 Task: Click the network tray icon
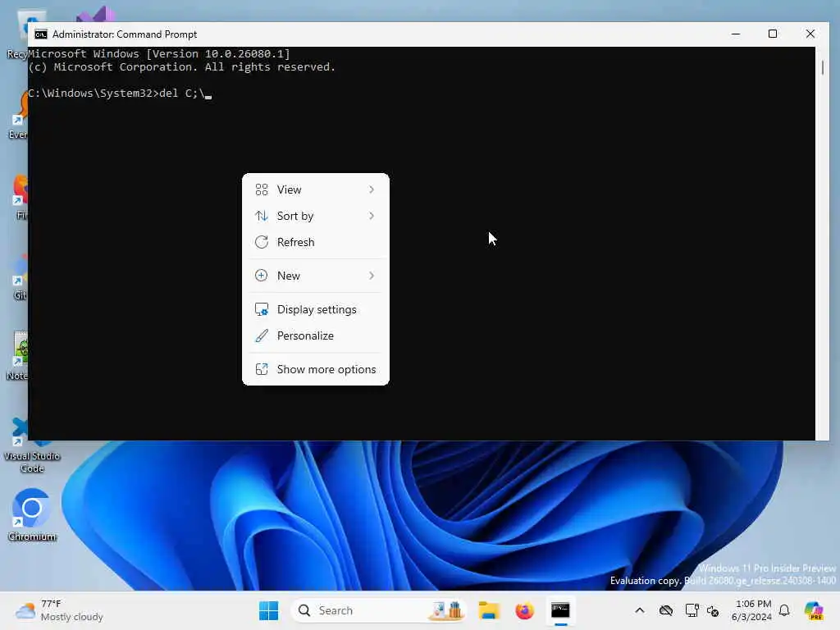coord(692,610)
